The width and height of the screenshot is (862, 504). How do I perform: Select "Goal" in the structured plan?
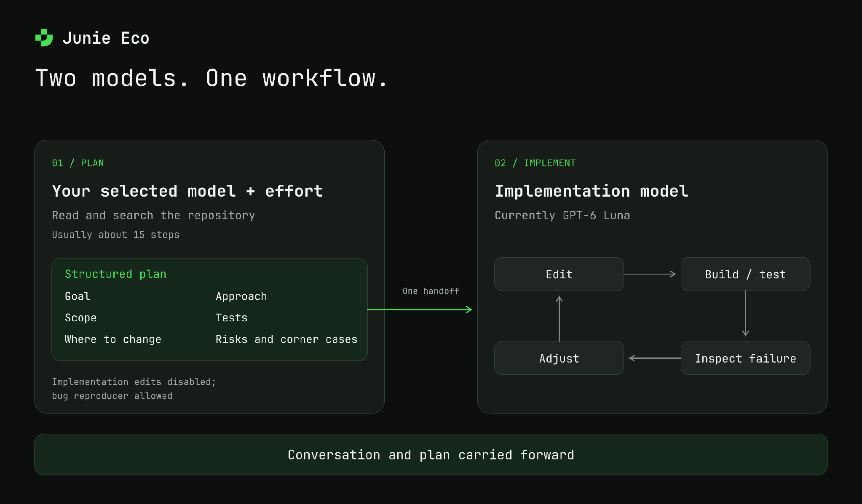pos(78,296)
